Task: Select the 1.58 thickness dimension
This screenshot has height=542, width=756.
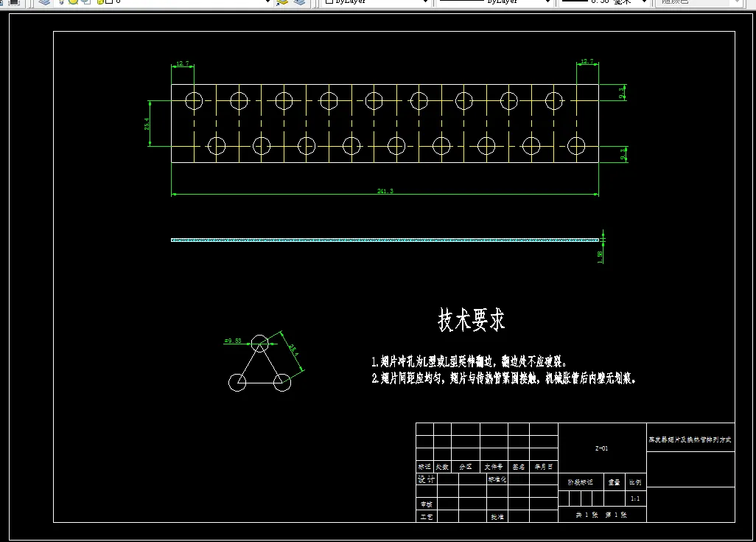Action: point(600,257)
